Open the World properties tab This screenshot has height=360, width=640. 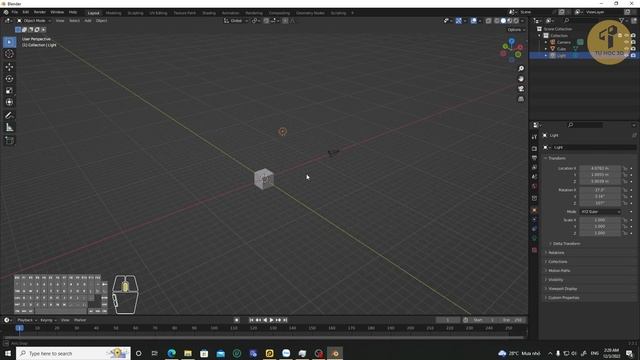pos(534,186)
